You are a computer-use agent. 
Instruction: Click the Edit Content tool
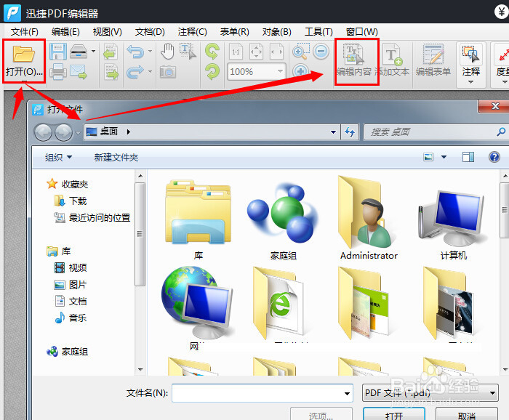[355, 61]
